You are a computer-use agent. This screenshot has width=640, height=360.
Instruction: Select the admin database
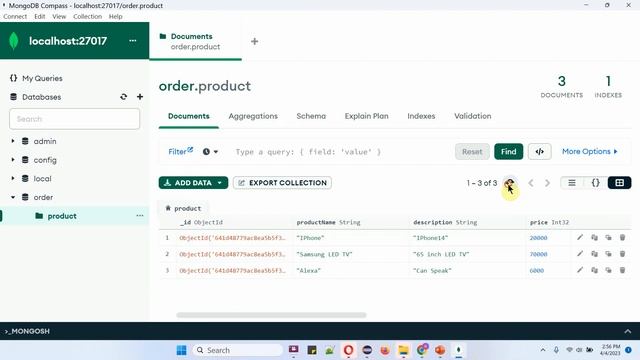pyautogui.click(x=45, y=141)
